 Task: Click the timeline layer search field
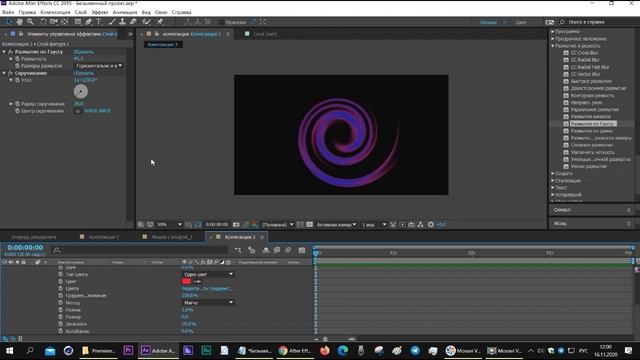[140, 250]
